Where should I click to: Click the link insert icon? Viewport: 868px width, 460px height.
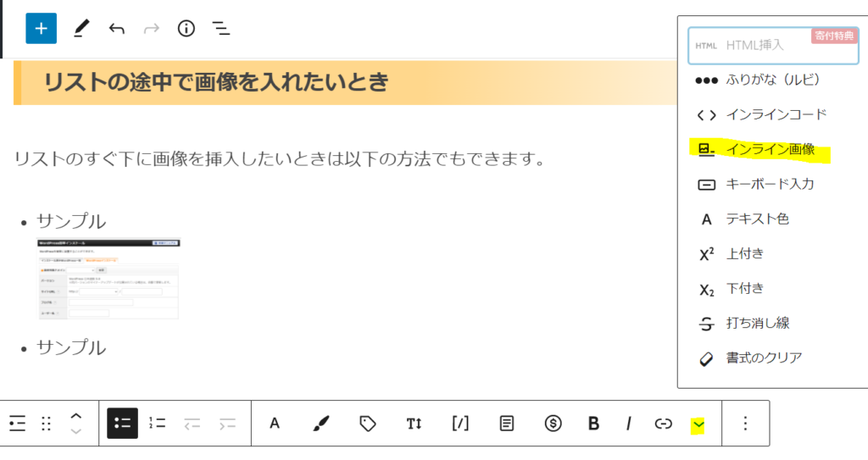664,424
